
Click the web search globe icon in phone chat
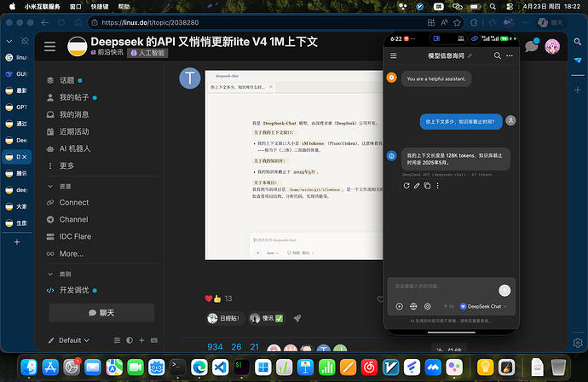pyautogui.click(x=413, y=307)
